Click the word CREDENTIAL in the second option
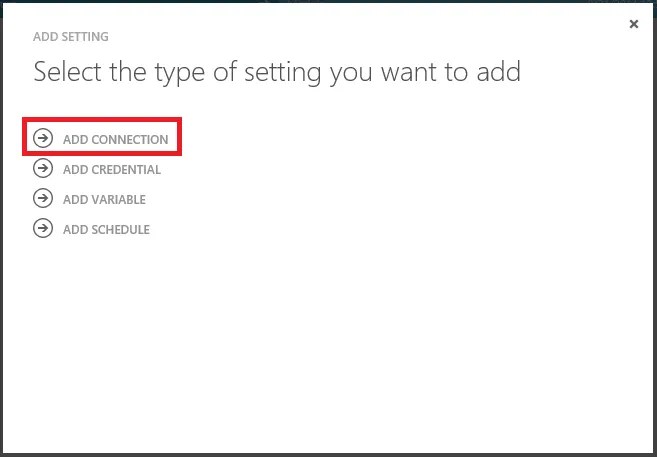This screenshot has width=657, height=457. 126,170
